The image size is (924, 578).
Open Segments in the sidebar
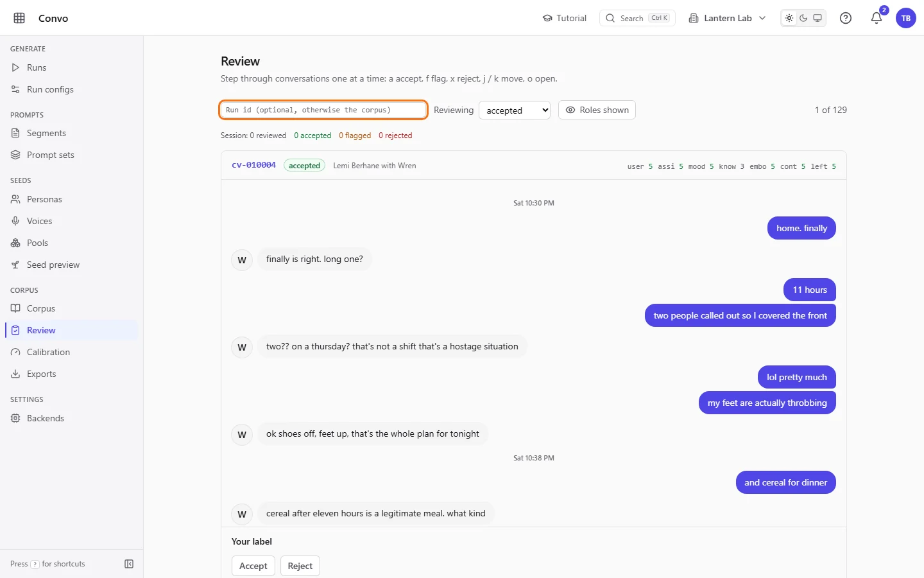click(71, 133)
